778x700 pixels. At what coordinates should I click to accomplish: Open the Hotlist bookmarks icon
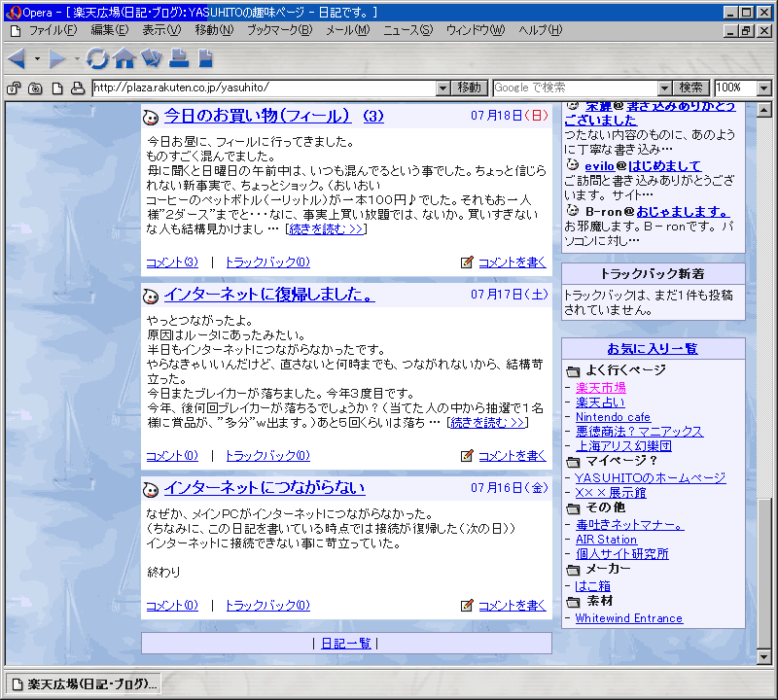click(152, 58)
